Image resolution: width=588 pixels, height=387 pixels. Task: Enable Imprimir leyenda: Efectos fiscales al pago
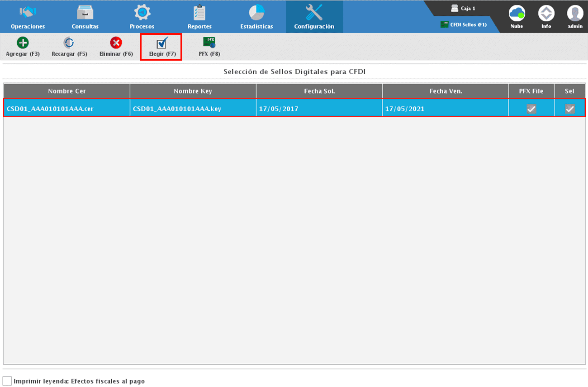tap(7, 381)
